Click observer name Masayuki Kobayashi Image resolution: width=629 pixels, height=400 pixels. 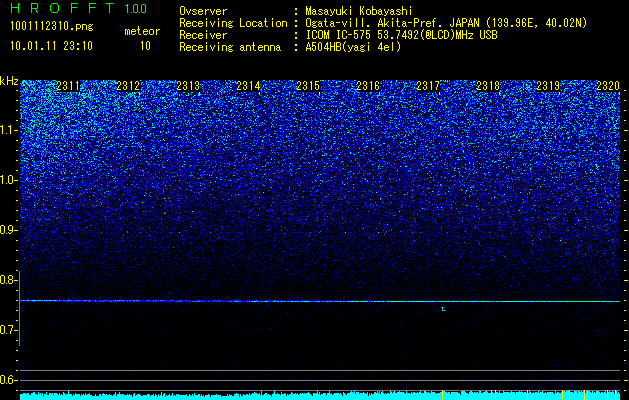(x=359, y=12)
